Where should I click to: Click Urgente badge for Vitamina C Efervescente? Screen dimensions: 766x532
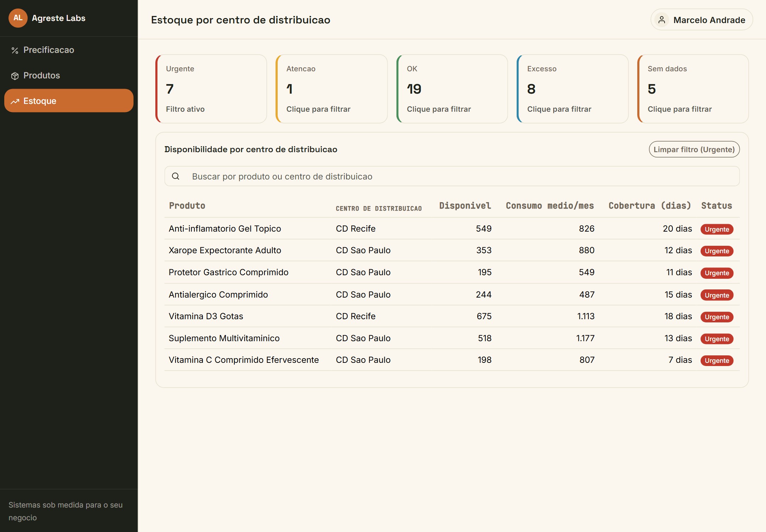(717, 361)
